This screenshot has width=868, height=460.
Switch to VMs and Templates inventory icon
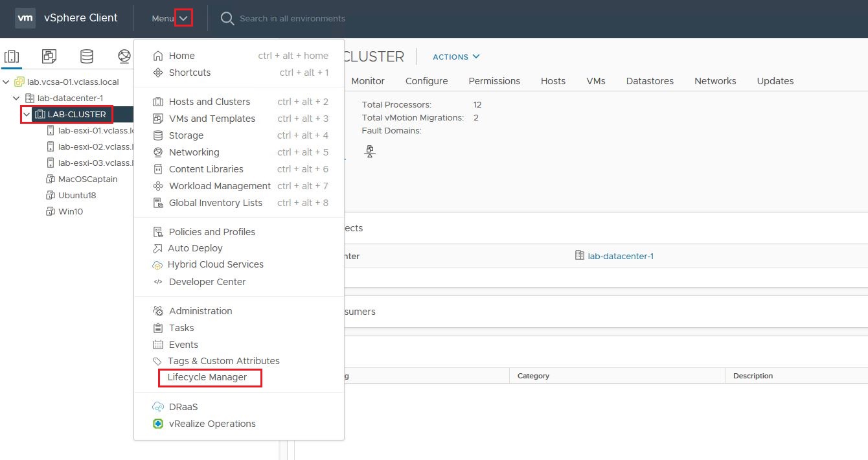[x=49, y=56]
